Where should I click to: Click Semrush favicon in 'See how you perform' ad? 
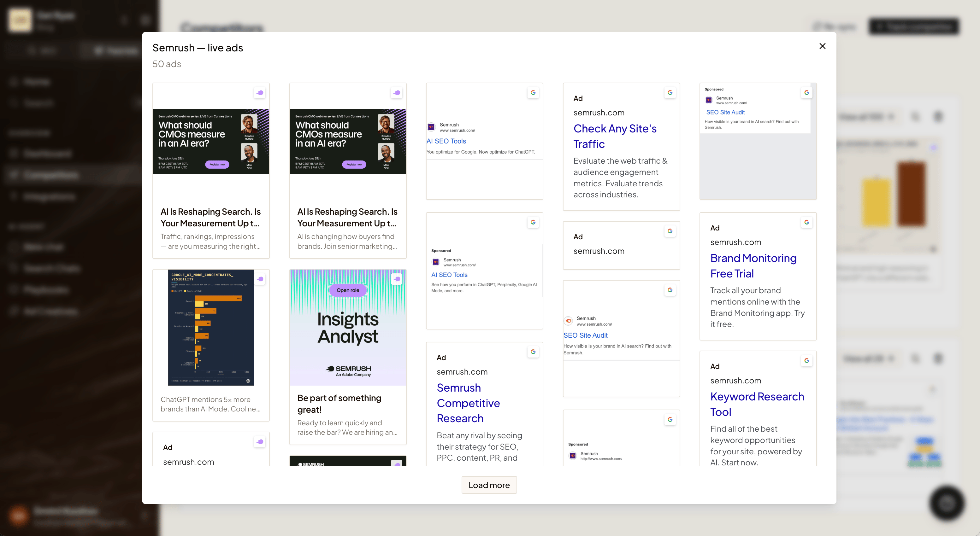pos(436,262)
